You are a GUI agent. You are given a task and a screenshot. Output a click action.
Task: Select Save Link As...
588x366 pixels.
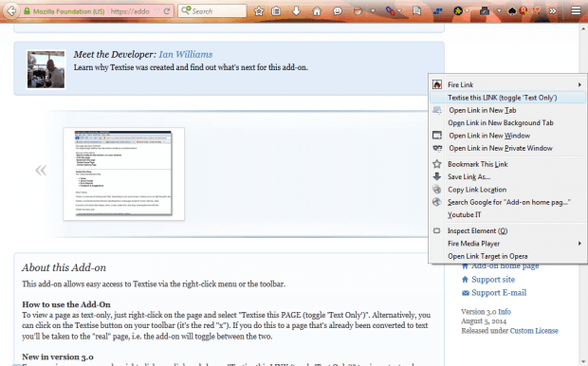pyautogui.click(x=507, y=176)
